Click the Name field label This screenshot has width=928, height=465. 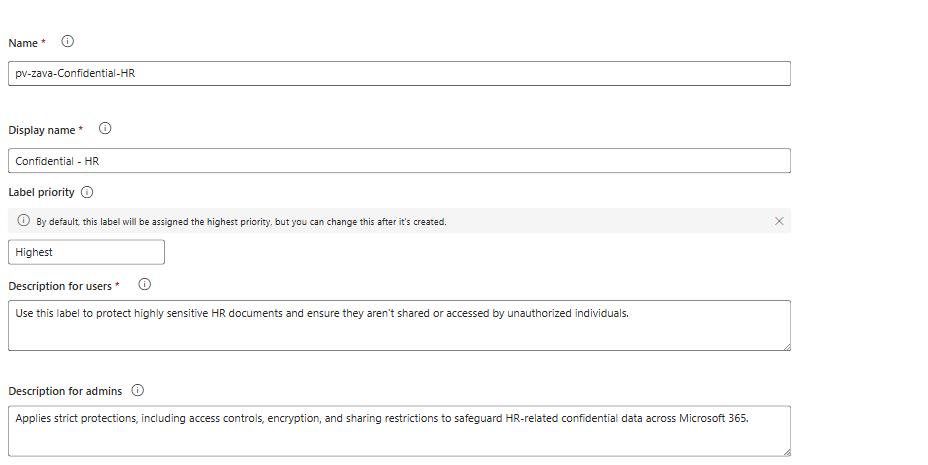point(23,43)
